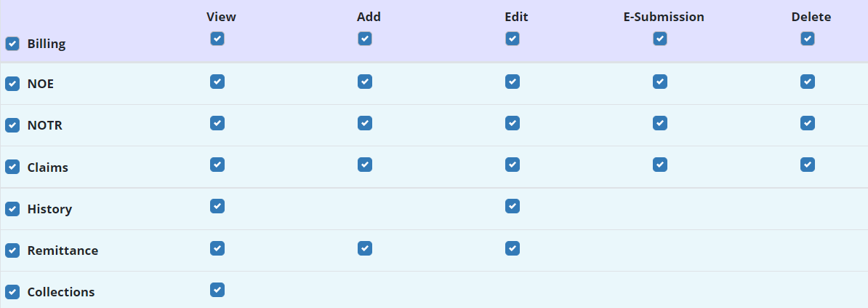Disable Edit permission for History
Viewport: 868px width, 308px height.
coord(513,206)
